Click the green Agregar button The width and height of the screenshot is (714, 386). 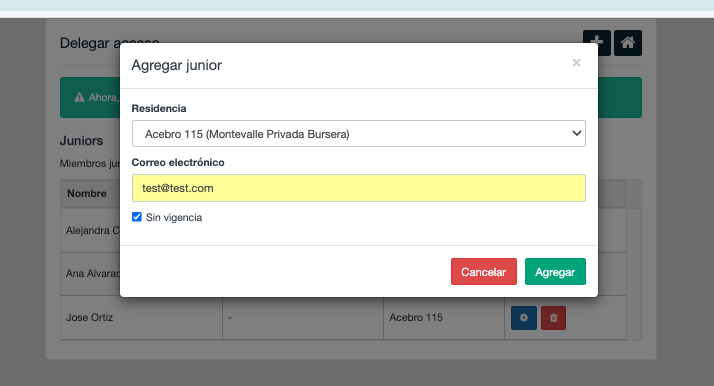coord(555,272)
